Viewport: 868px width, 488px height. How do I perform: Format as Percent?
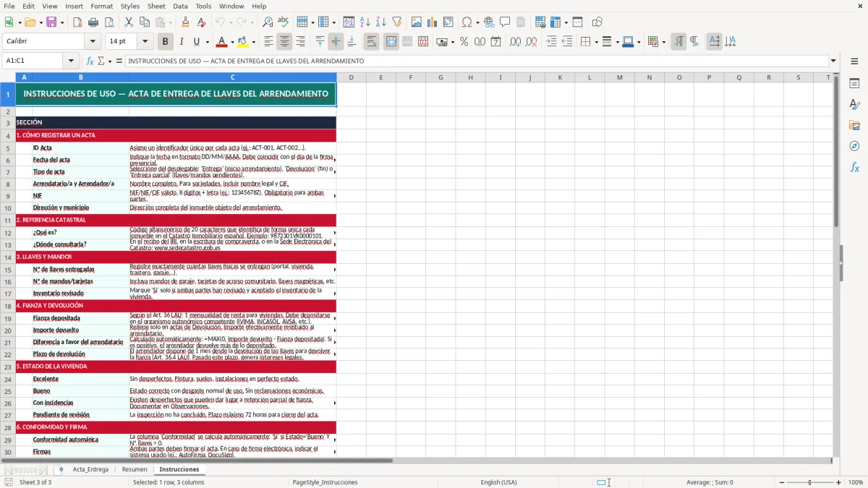[x=464, y=42]
